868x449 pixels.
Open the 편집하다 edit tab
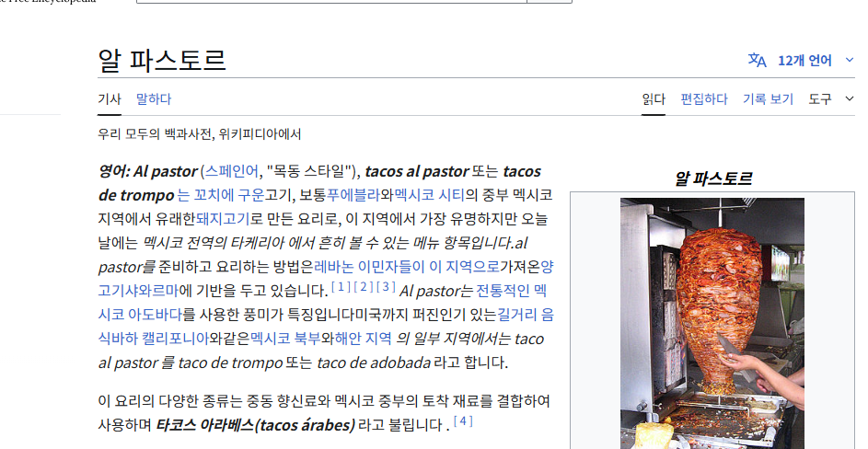(x=703, y=99)
